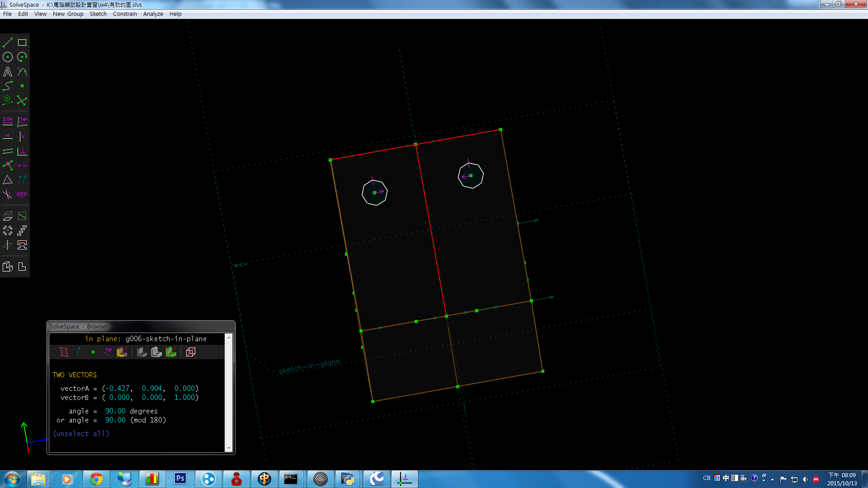The width and height of the screenshot is (868, 488).
Task: Toggle triangle mesh visibility icon
Action: point(171,352)
